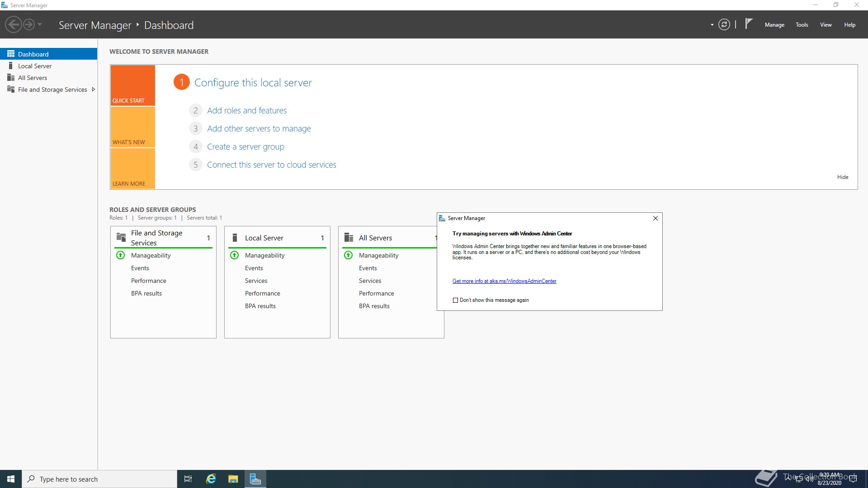Open BPA results in Local Server tile

[260, 306]
